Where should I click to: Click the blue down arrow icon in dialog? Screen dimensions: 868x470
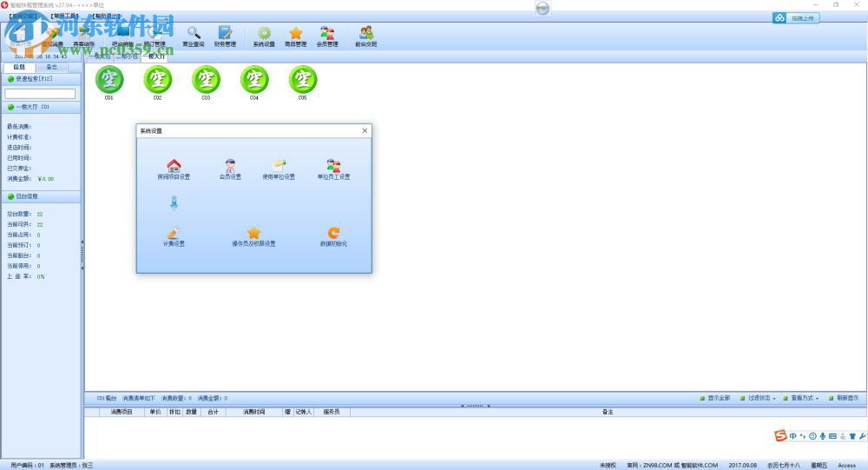click(x=174, y=202)
